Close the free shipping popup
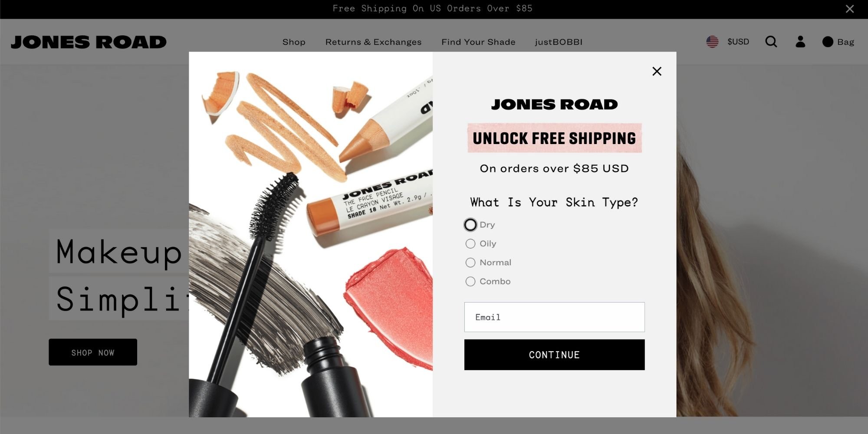Screen dimensions: 868x434 [657, 71]
